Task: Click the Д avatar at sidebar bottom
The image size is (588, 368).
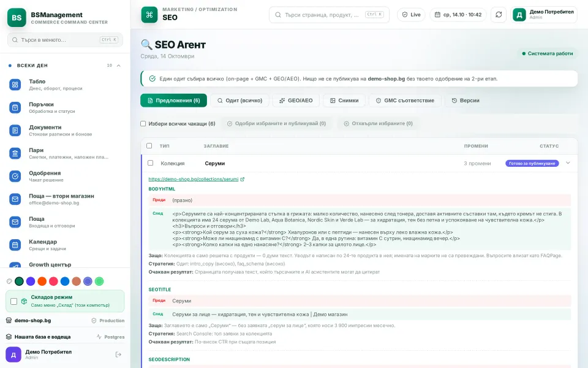Action: 13,355
